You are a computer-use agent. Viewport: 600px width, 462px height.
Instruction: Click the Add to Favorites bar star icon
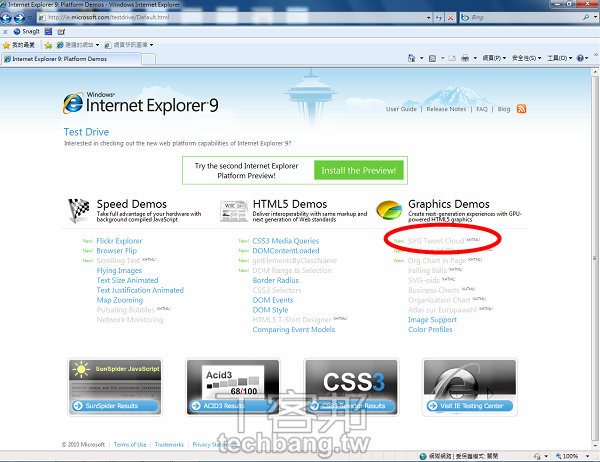48,45
